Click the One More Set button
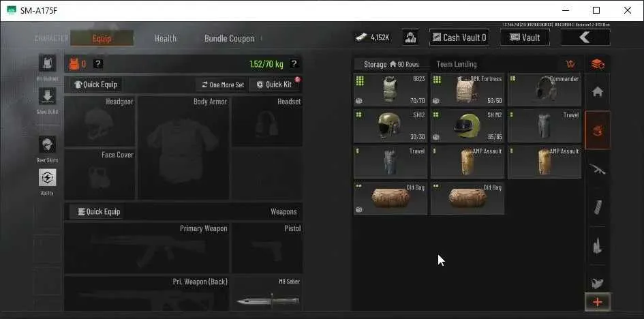This screenshot has height=319, width=644. click(x=222, y=85)
